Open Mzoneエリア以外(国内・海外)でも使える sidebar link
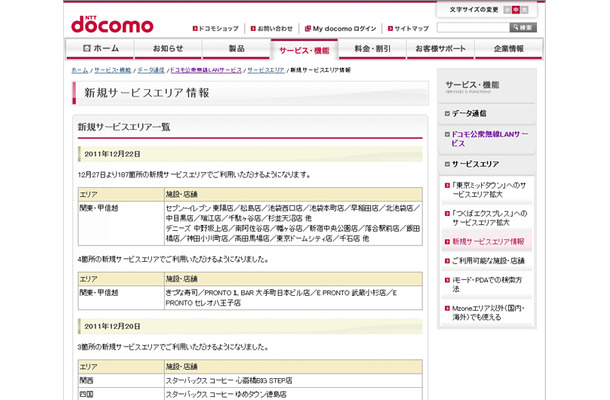Viewport: 610px width, 400px height. click(488, 313)
